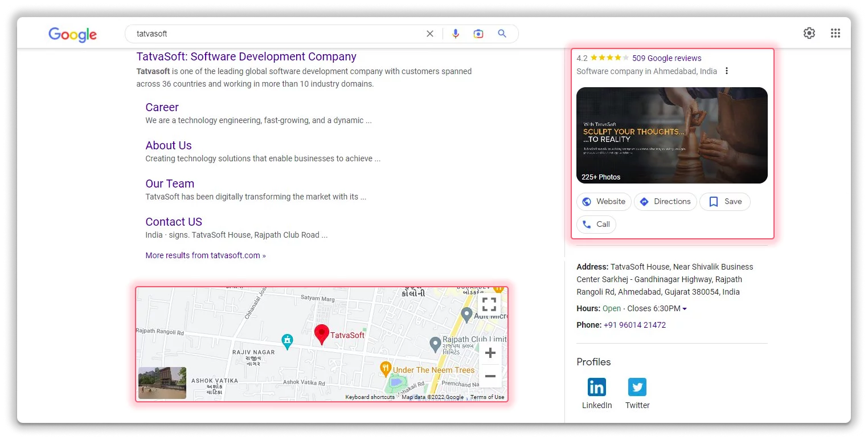Open TatvaSoft: Software Development Company result
Screen dimensions: 868x440
(x=246, y=56)
